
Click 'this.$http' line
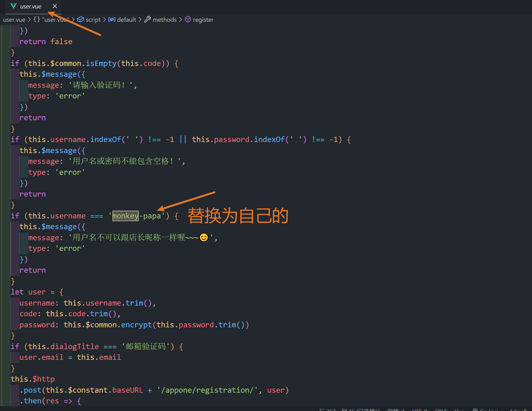pos(33,379)
